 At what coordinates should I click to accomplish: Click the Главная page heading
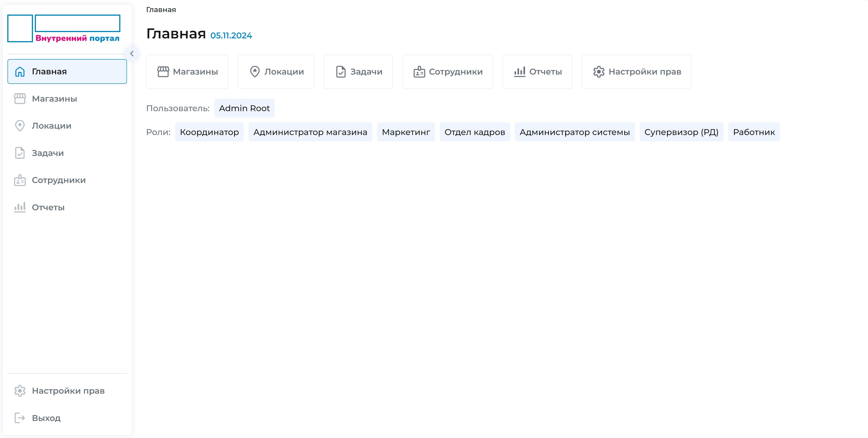pyautogui.click(x=176, y=34)
